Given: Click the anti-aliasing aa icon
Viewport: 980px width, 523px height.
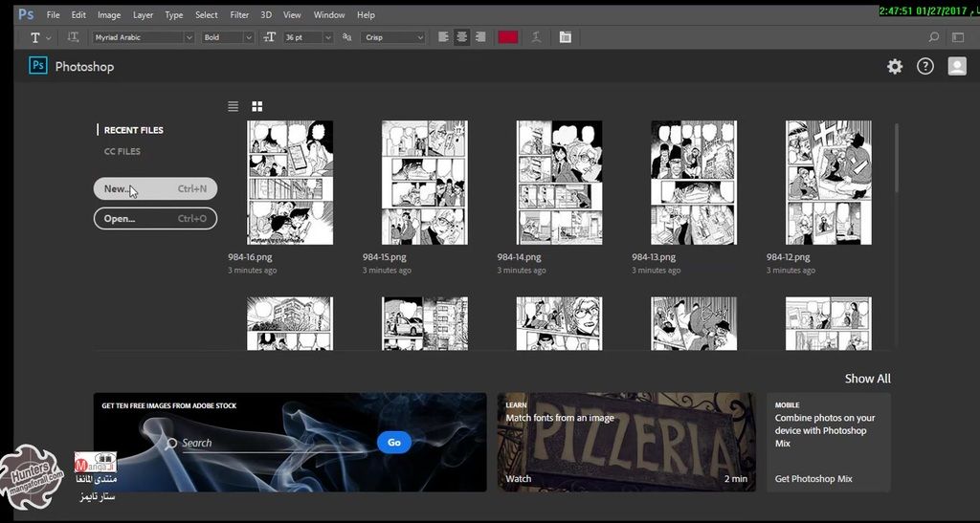Looking at the screenshot, I should (x=346, y=37).
